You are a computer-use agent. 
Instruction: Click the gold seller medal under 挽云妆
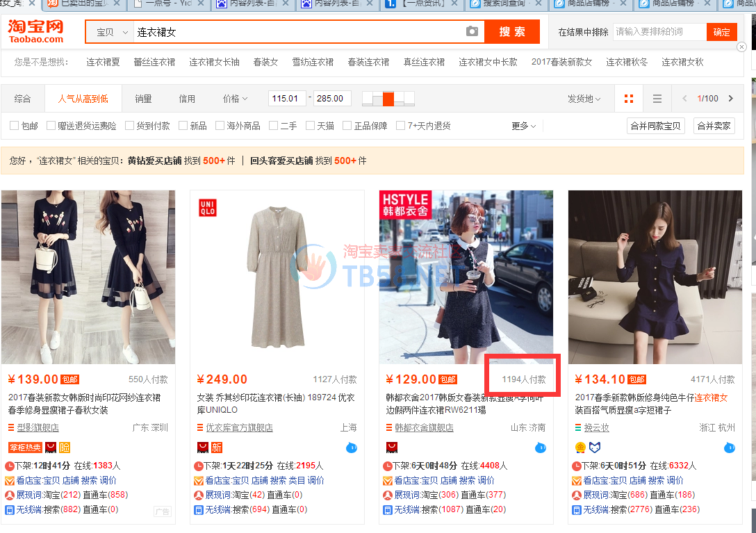(x=581, y=448)
